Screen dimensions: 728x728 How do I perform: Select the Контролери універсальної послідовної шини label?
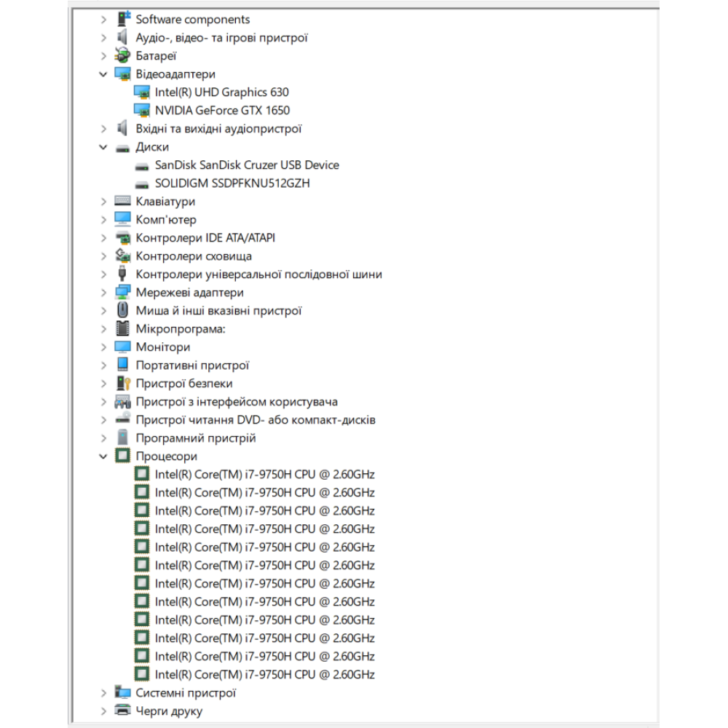point(258,274)
